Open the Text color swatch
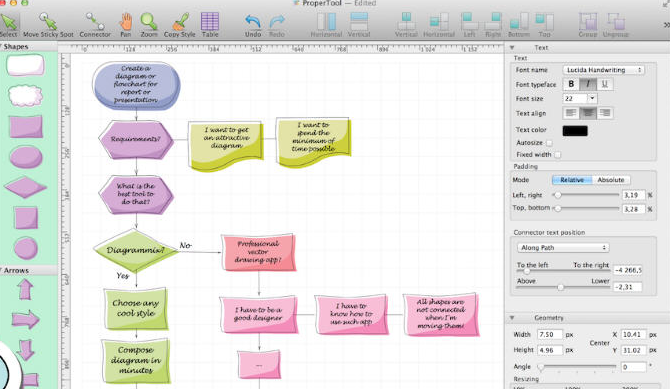This screenshot has height=389, width=670. coord(575,130)
